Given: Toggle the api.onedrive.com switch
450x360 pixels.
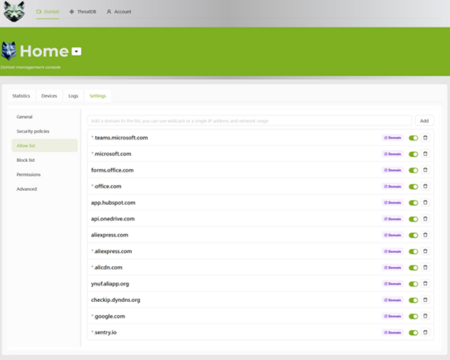Looking at the screenshot, I should tap(413, 219).
